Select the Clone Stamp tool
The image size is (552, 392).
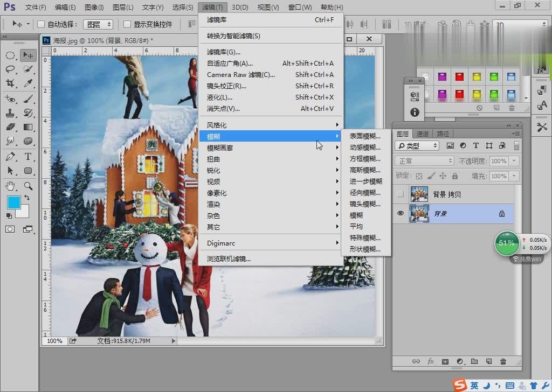pyautogui.click(x=10, y=113)
